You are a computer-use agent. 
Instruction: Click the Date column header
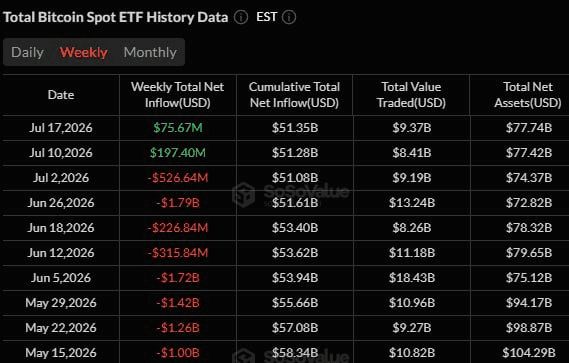click(61, 95)
